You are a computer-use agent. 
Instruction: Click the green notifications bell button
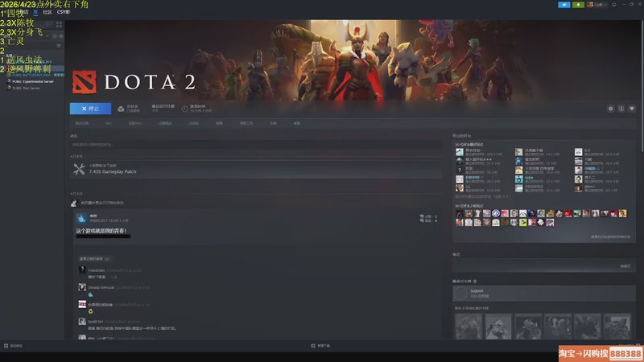(578, 5)
